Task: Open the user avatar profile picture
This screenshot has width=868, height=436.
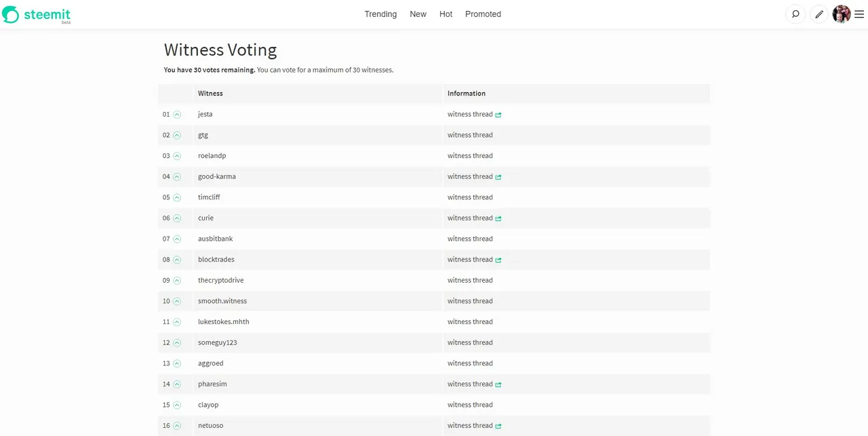Action: [842, 14]
